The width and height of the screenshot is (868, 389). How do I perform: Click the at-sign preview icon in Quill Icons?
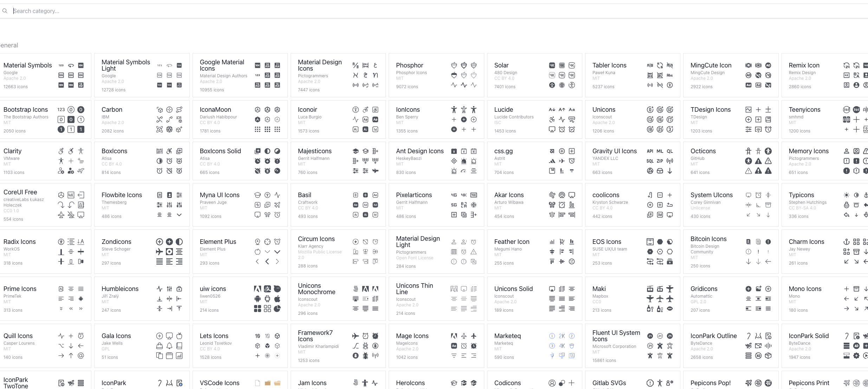pyautogui.click(x=81, y=356)
